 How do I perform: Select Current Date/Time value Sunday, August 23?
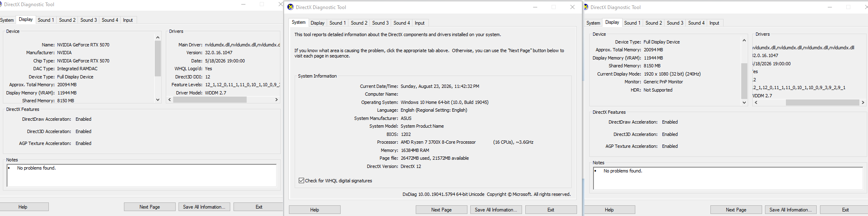click(x=440, y=86)
